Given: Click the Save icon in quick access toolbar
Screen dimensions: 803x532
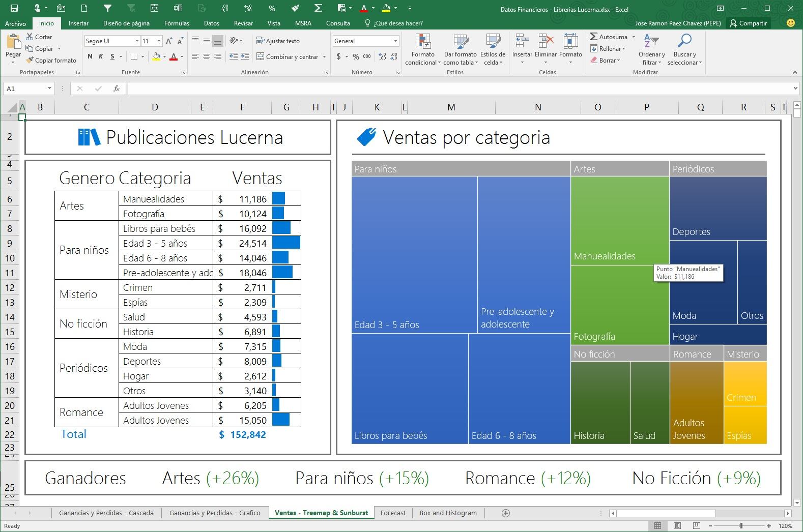Looking at the screenshot, I should coord(14,8).
